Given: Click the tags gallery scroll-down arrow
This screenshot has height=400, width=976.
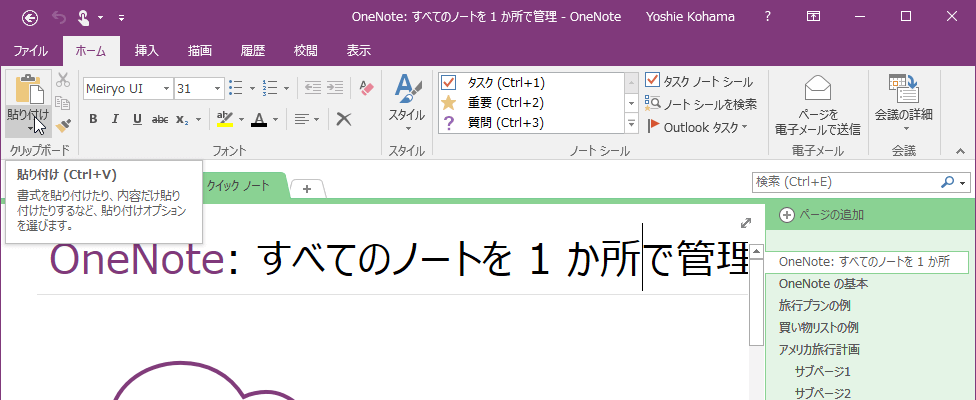Looking at the screenshot, I should (x=632, y=103).
